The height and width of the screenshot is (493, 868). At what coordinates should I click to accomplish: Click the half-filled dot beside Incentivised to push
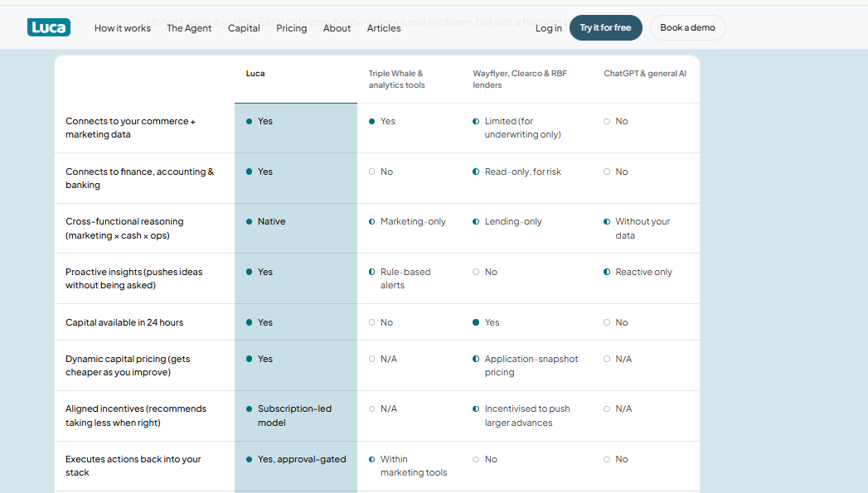476,408
